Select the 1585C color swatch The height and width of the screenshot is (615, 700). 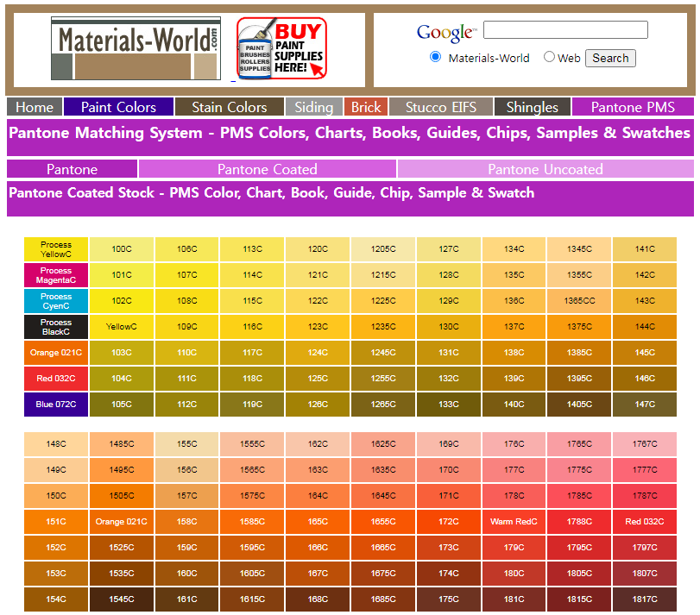tap(252, 522)
